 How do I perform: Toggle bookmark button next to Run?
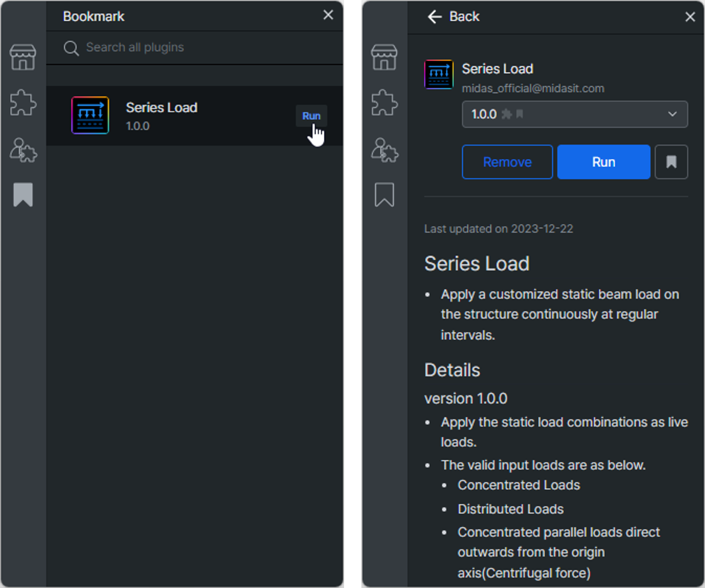(671, 162)
